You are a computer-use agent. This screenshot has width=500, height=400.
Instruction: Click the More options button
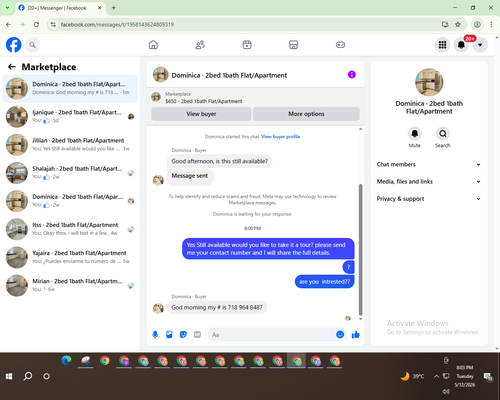tap(306, 114)
